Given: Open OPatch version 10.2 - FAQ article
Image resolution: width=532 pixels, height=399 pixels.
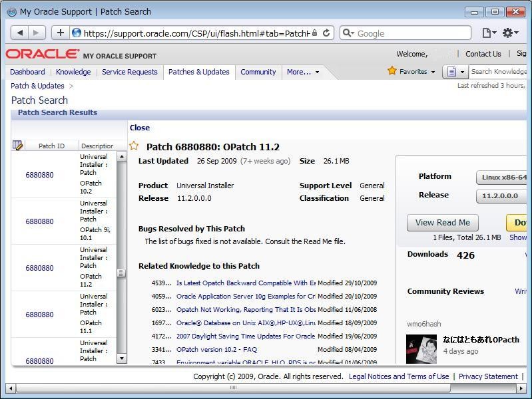Looking at the screenshot, I should [x=217, y=350].
